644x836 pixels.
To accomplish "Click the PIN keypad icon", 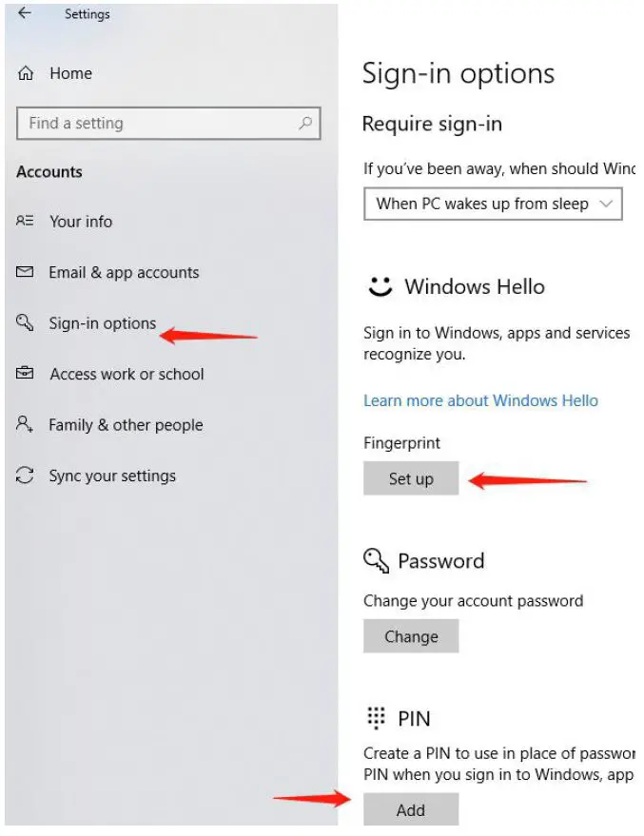I will [x=376, y=718].
